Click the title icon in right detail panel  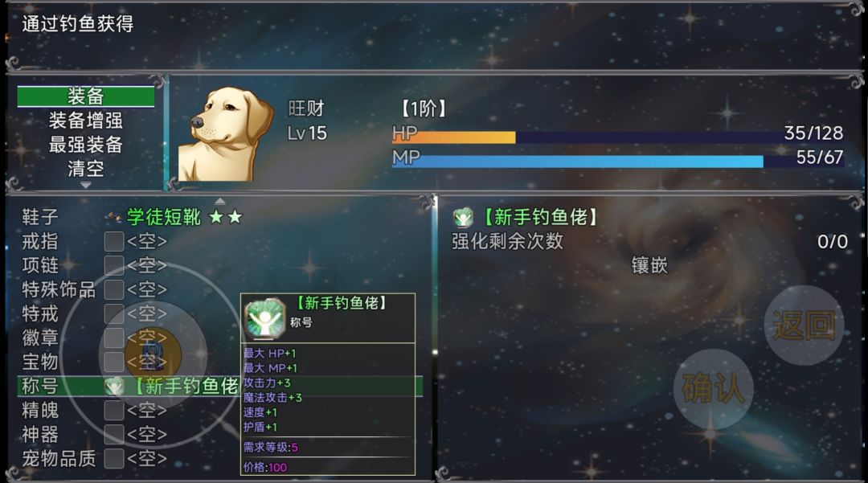pos(463,218)
